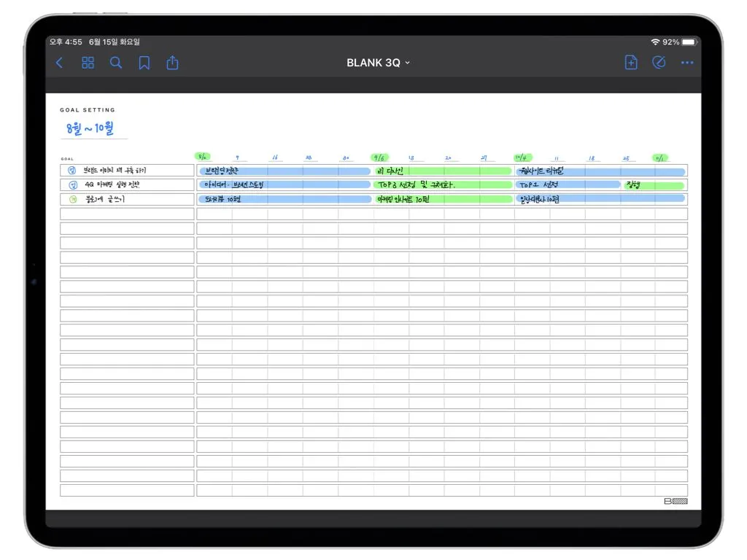Tap the first empty goal cell below the third goal
This screenshot has width=747, height=560.
click(x=127, y=214)
